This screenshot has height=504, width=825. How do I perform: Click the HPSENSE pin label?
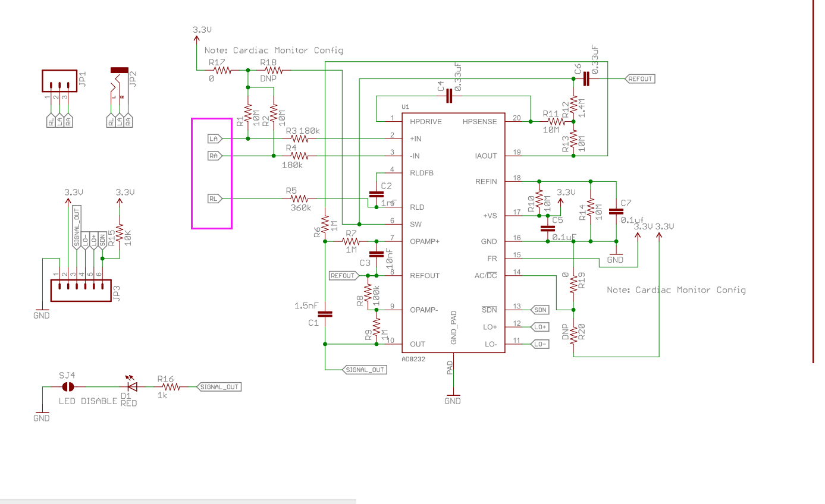pyautogui.click(x=481, y=121)
